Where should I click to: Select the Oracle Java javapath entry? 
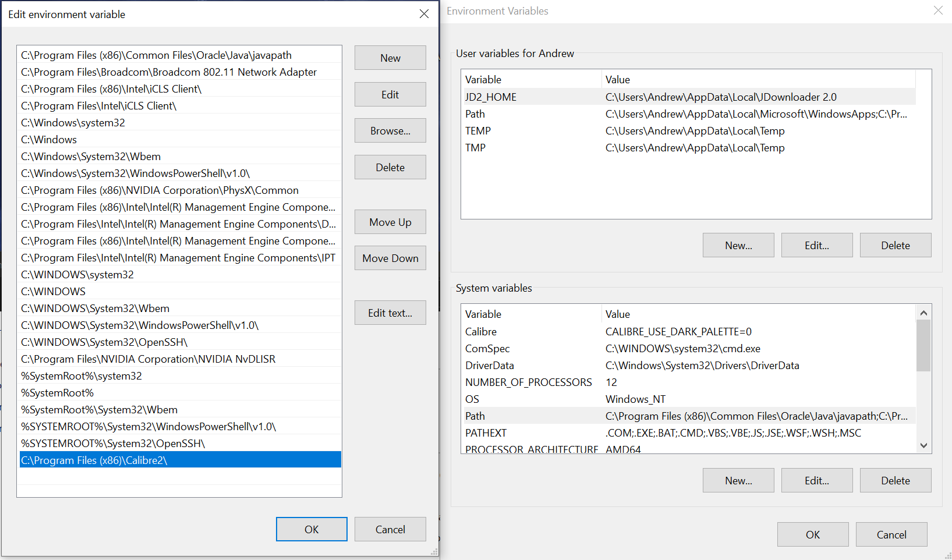point(181,55)
